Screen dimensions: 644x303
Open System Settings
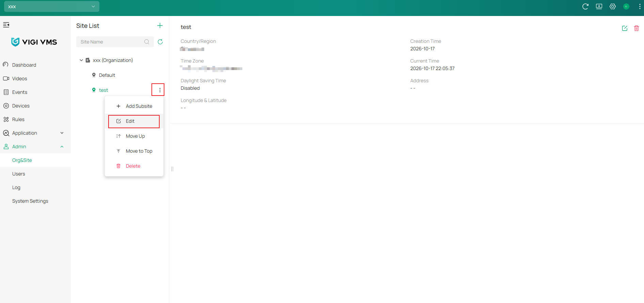[35, 201]
